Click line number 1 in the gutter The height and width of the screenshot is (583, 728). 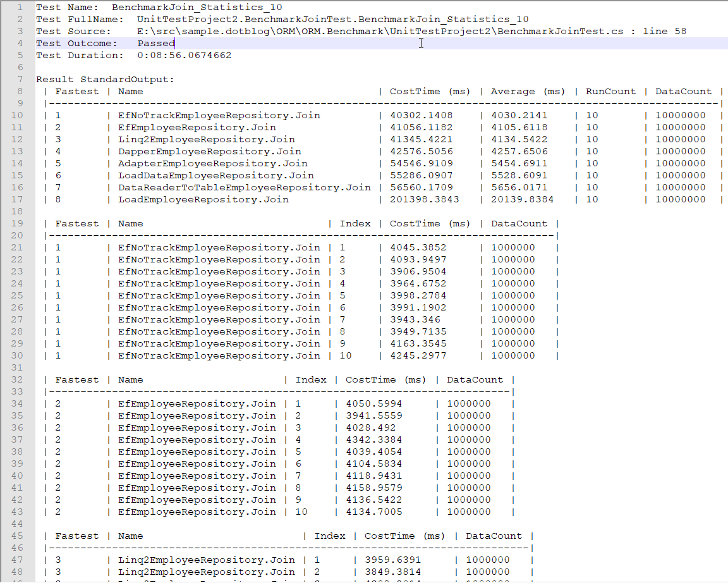pyautogui.click(x=20, y=8)
